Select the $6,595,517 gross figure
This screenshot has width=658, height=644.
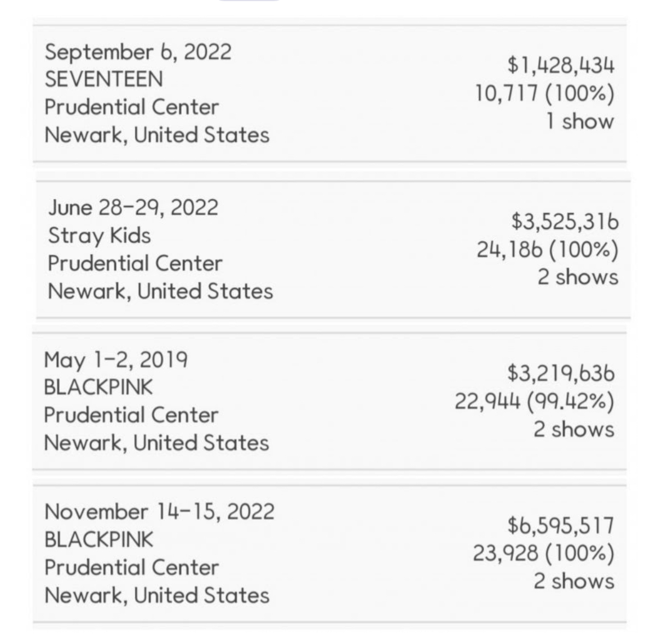[561, 525]
